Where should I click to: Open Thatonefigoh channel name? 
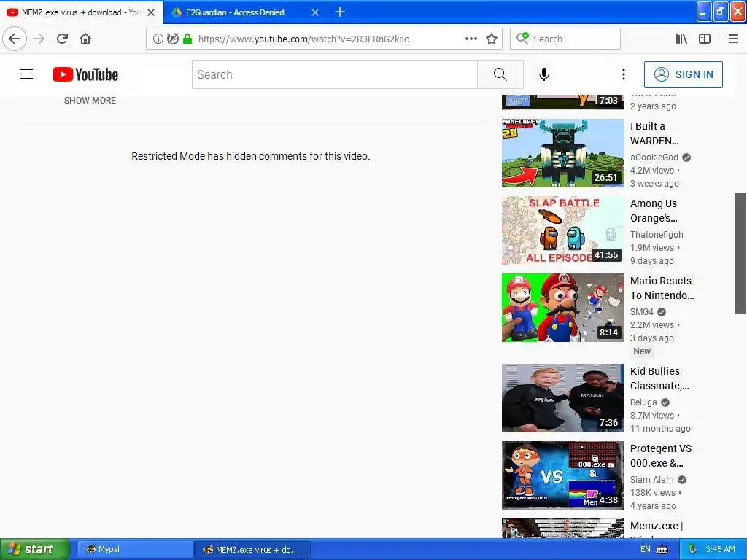657,234
